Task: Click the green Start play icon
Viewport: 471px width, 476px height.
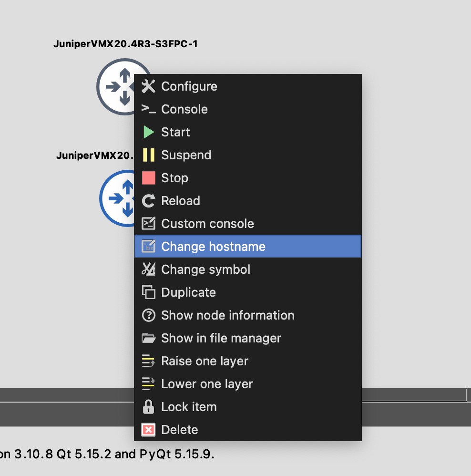Action: click(x=148, y=132)
